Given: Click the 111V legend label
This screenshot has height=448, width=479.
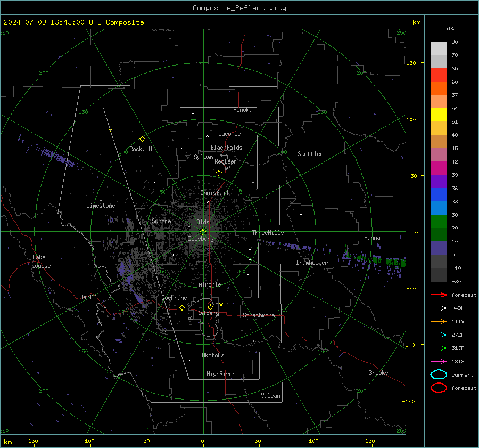Looking at the screenshot, I should pyautogui.click(x=458, y=321).
